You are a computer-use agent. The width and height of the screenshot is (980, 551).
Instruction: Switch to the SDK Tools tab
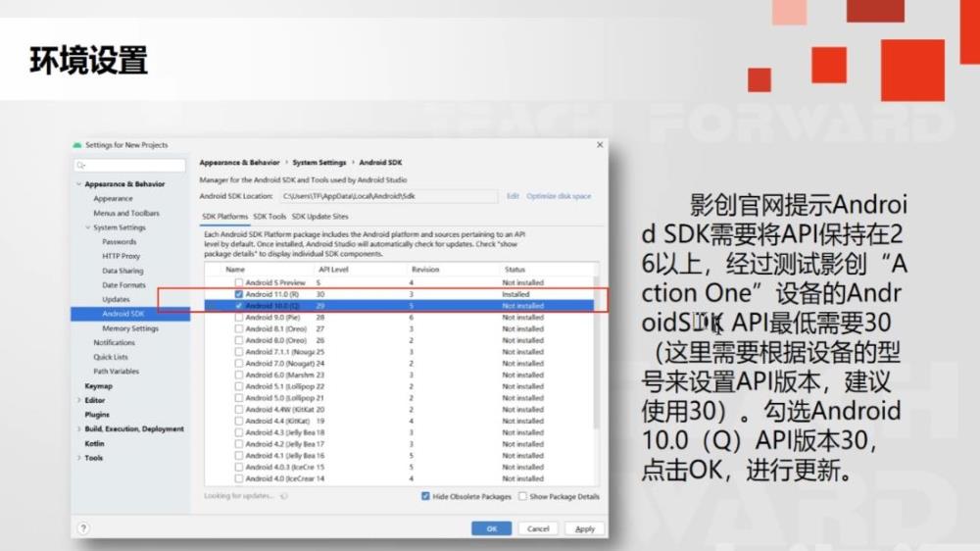[x=269, y=217]
